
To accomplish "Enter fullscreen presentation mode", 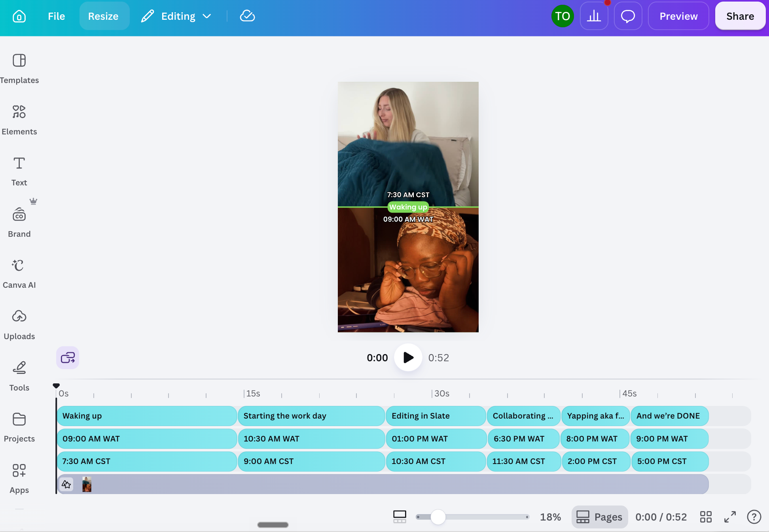I will (x=730, y=517).
